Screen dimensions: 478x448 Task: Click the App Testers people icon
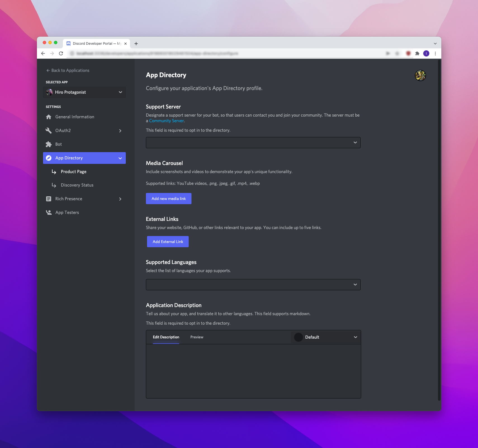point(49,213)
